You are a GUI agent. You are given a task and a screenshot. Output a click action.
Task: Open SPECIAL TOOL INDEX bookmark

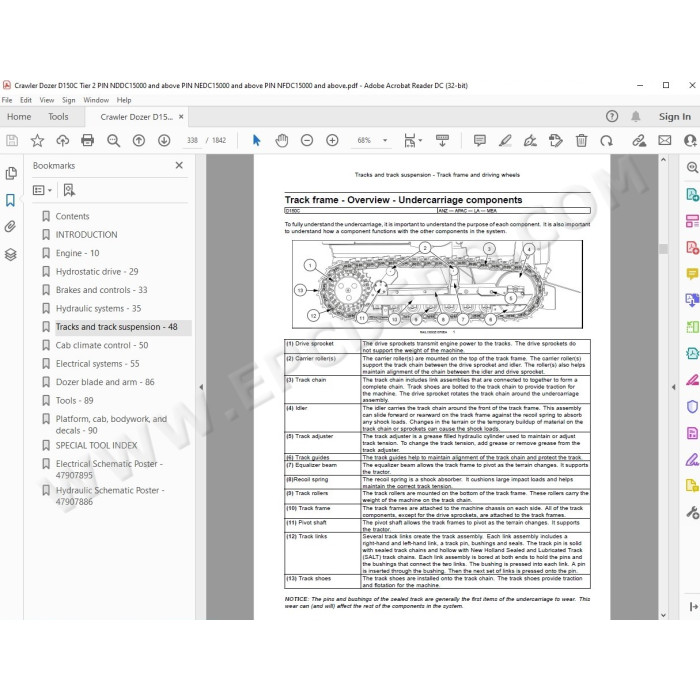click(96, 446)
